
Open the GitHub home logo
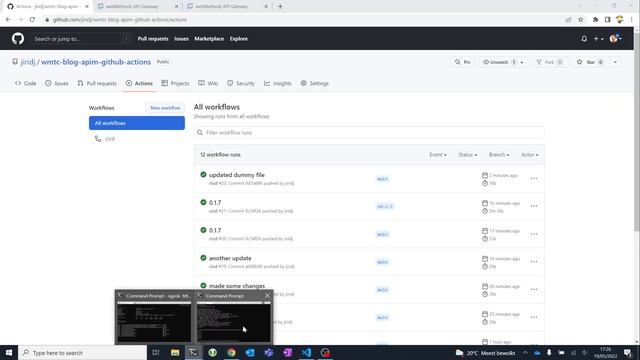pos(18,39)
